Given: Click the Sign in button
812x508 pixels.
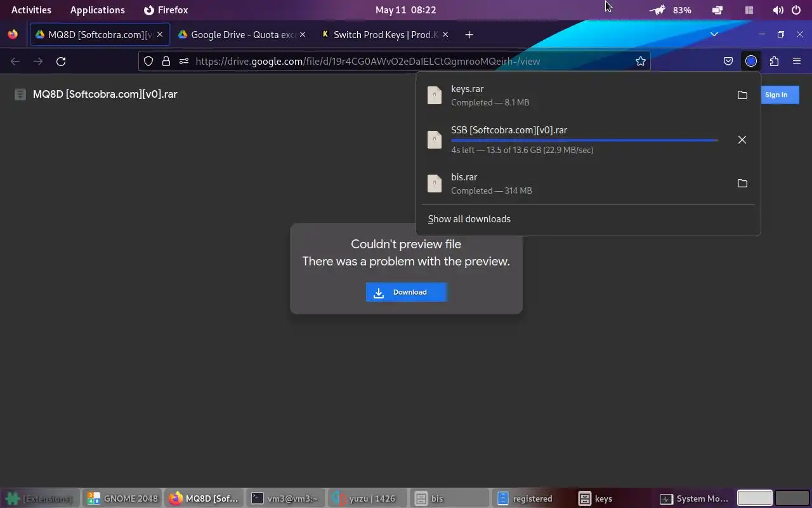Looking at the screenshot, I should [776, 95].
